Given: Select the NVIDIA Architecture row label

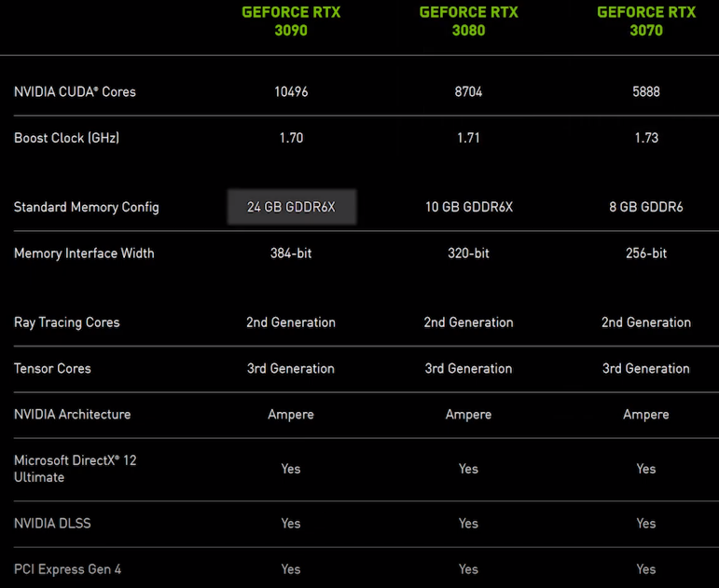Looking at the screenshot, I should coord(72,415).
